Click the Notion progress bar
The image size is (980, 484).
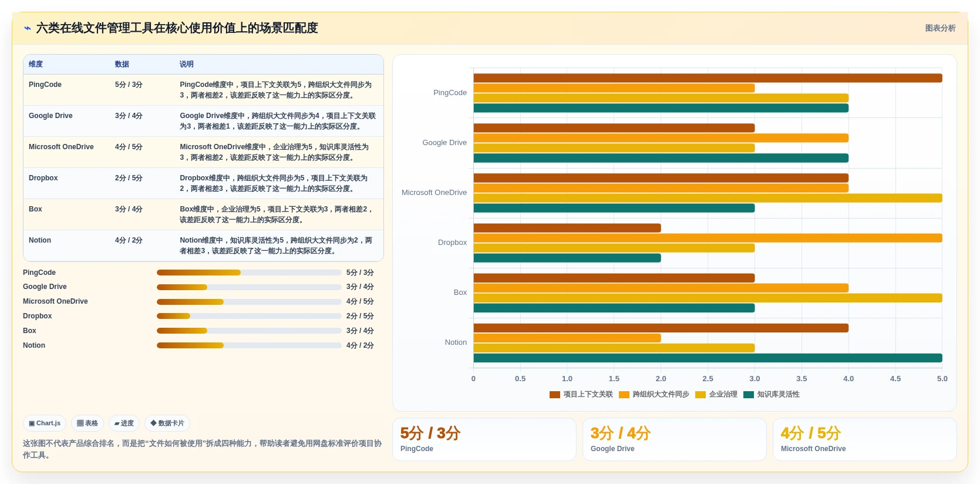(x=249, y=345)
